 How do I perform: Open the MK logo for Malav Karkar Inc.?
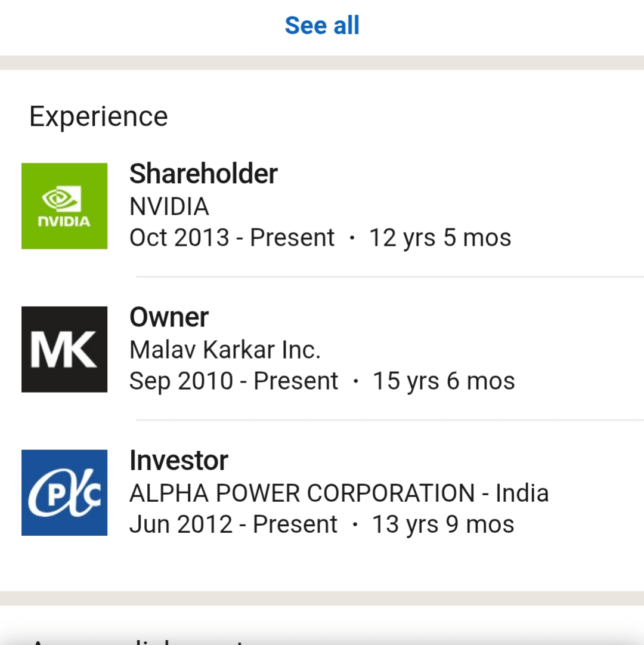[64, 349]
